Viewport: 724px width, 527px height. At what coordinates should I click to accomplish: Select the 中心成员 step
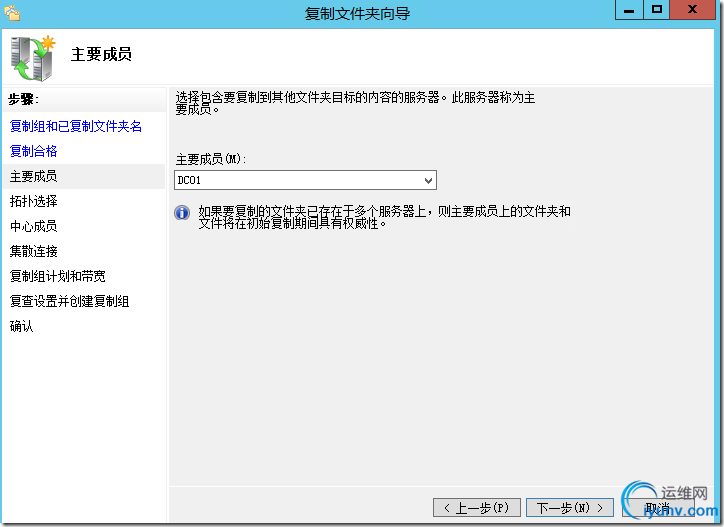tap(33, 226)
